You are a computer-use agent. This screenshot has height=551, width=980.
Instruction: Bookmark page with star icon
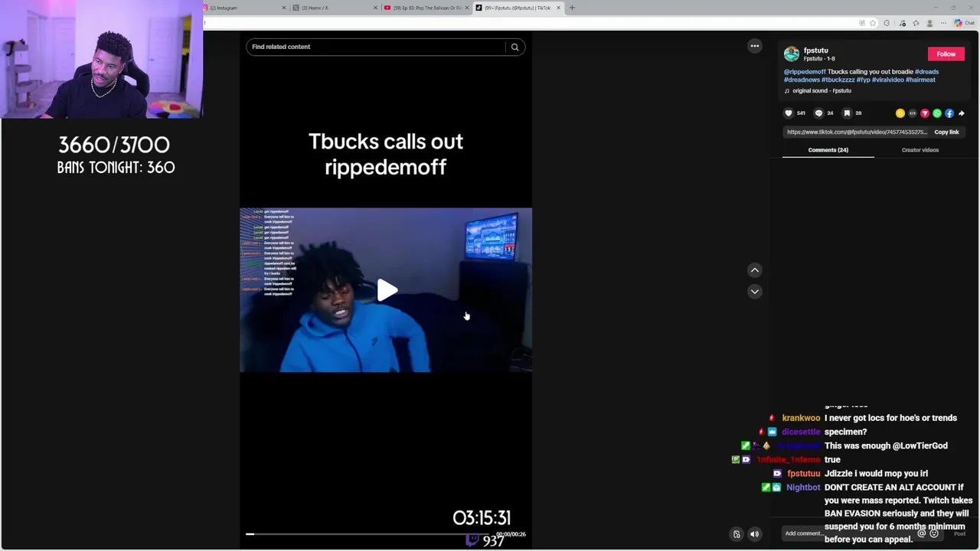click(873, 23)
